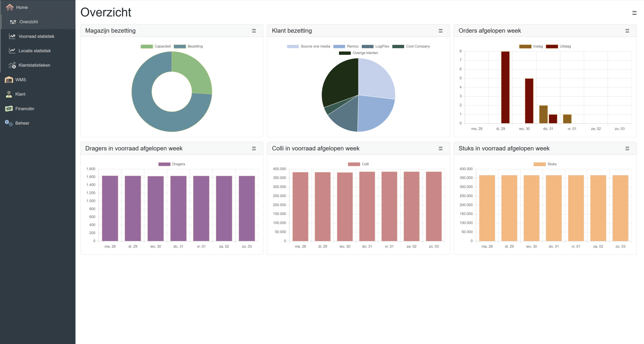
Task: Click the Klant person icon
Action: coord(9,94)
